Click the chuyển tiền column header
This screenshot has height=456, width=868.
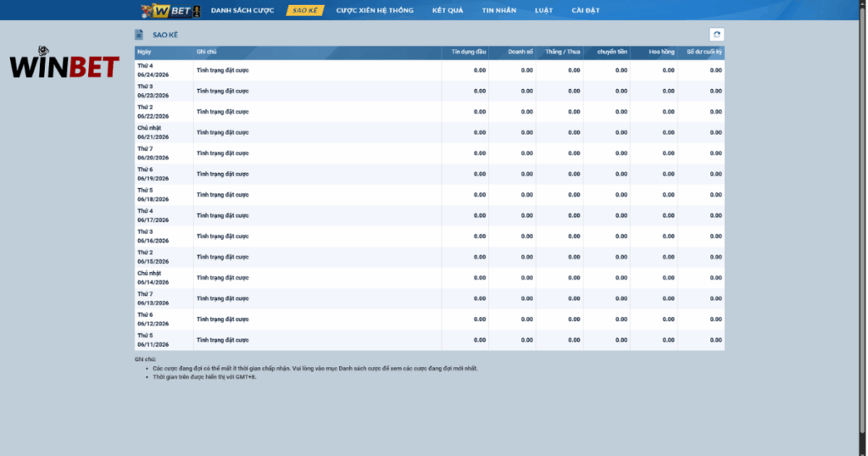pos(606,52)
